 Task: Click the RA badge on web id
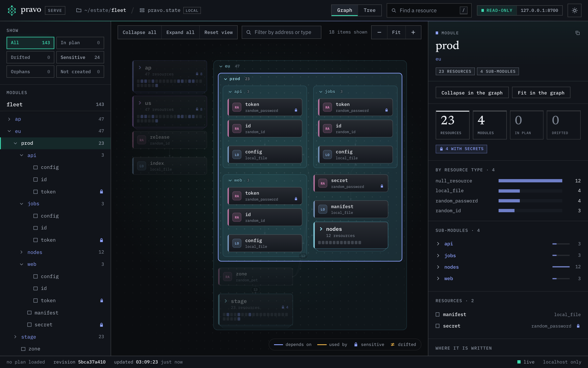[x=237, y=217]
